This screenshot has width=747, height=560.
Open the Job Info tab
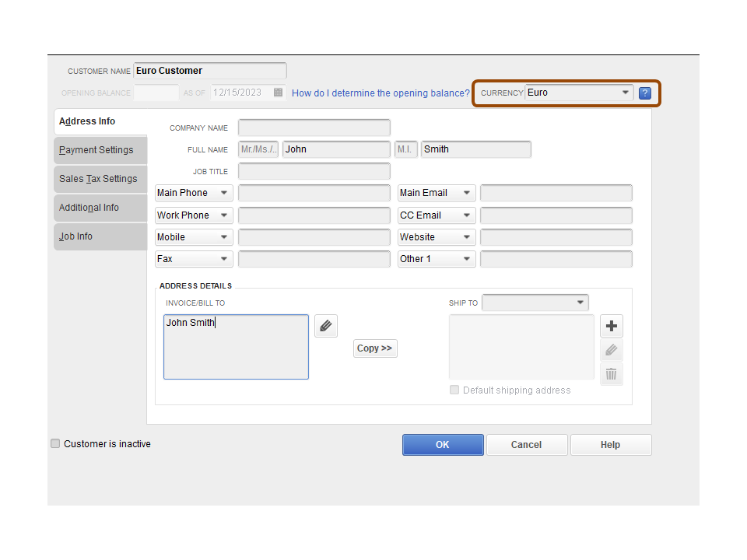[x=100, y=236]
